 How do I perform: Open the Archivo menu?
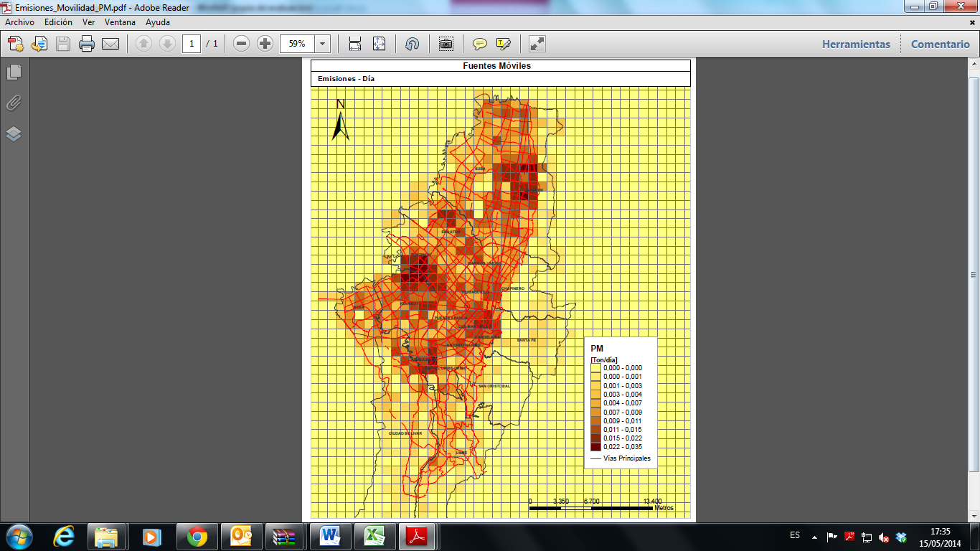pos(19,22)
